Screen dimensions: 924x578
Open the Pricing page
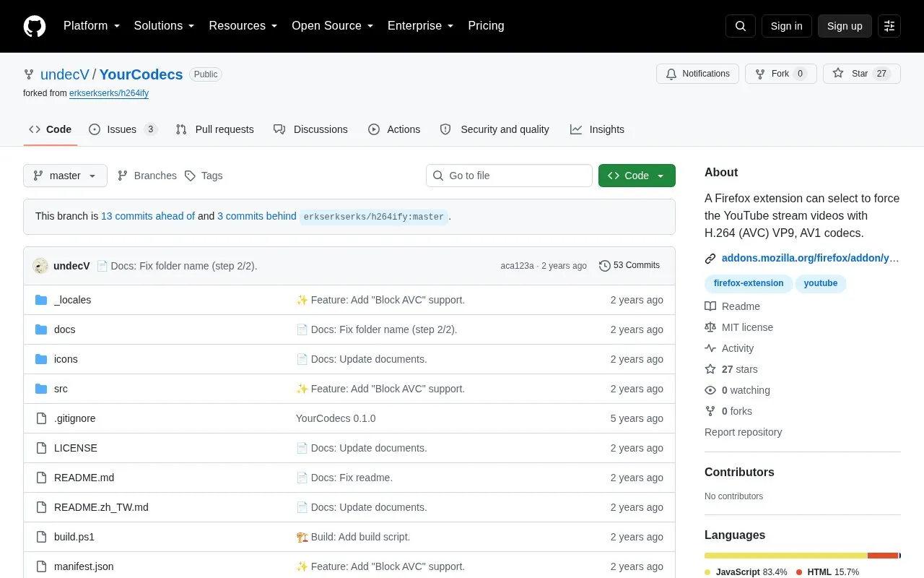pyautogui.click(x=486, y=26)
